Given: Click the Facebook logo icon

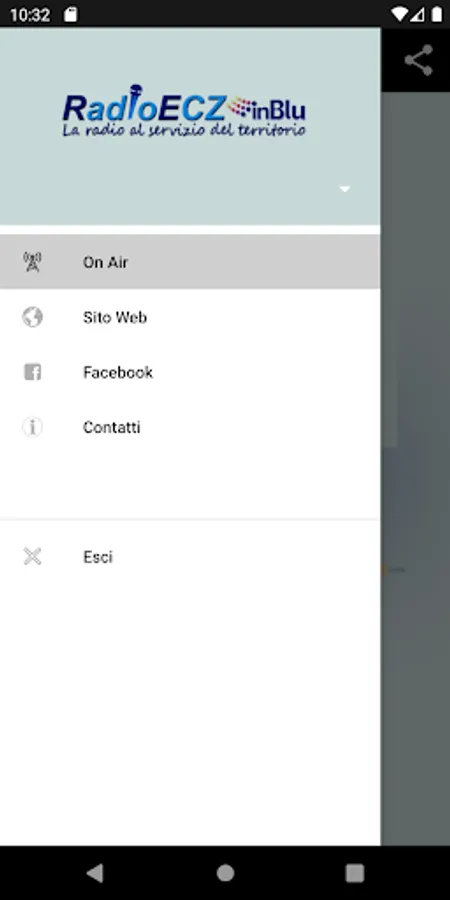Looking at the screenshot, I should tap(32, 372).
